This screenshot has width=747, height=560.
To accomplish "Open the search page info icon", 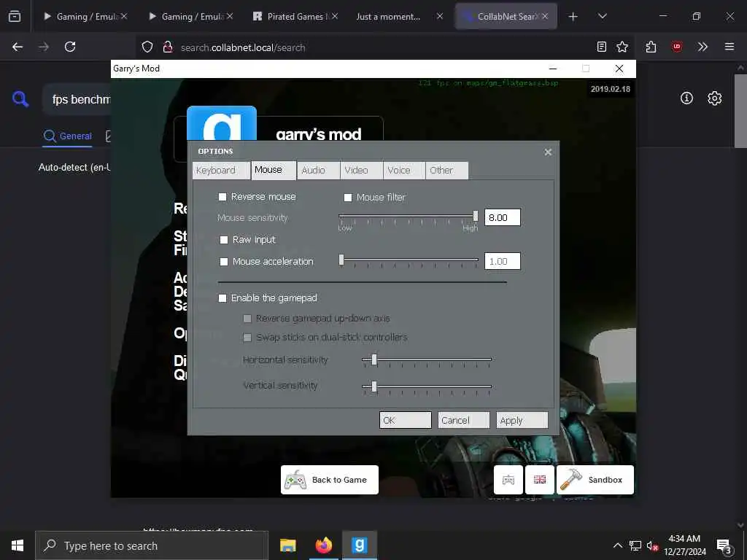I will [686, 98].
